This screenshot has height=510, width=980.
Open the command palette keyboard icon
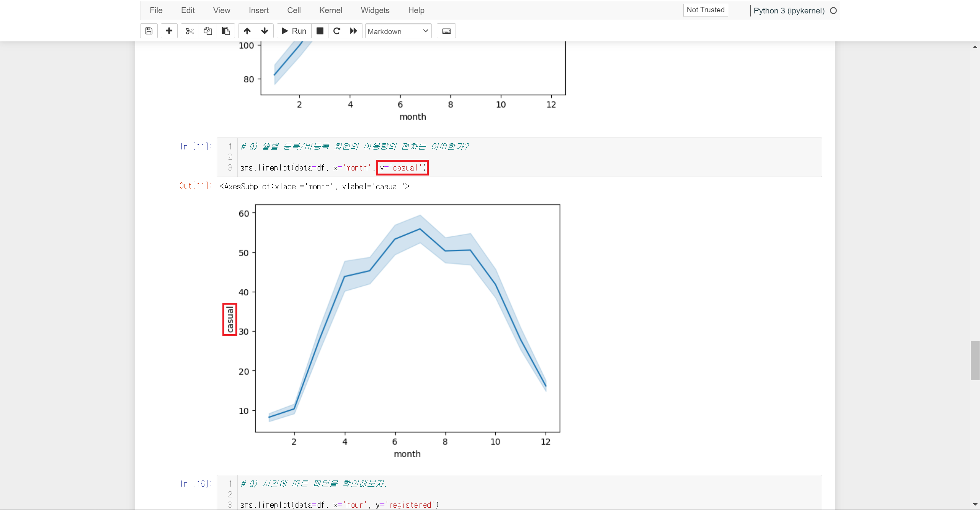coord(446,31)
